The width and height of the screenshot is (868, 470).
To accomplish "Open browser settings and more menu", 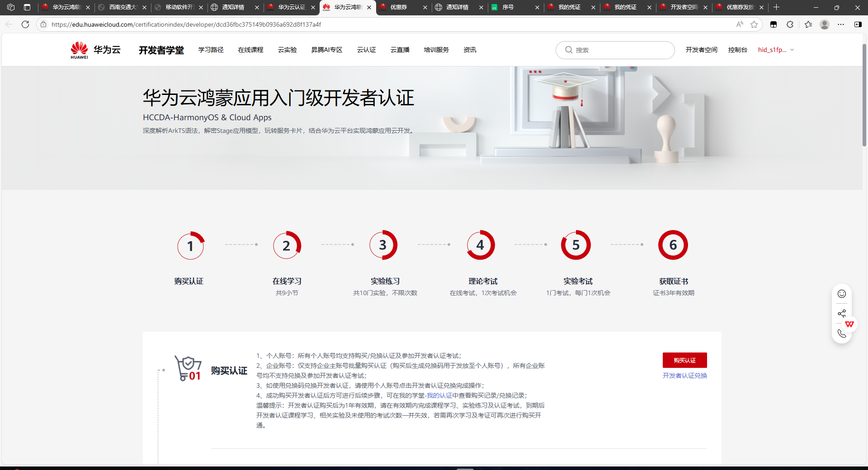I will [x=841, y=24].
